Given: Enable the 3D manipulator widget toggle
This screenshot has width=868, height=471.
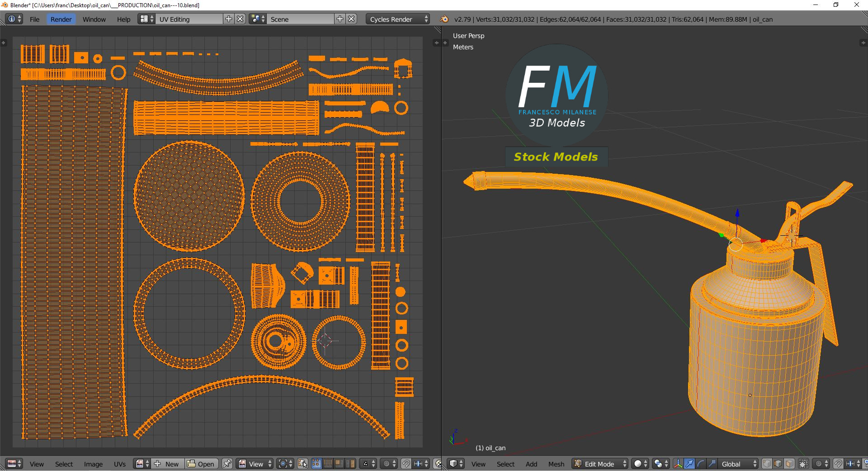Looking at the screenshot, I should point(678,464).
